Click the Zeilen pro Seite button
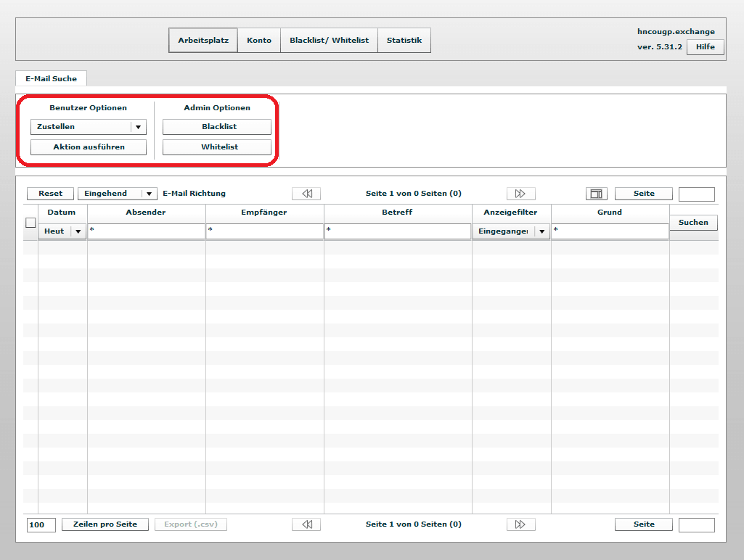This screenshot has width=744, height=560. pos(105,524)
